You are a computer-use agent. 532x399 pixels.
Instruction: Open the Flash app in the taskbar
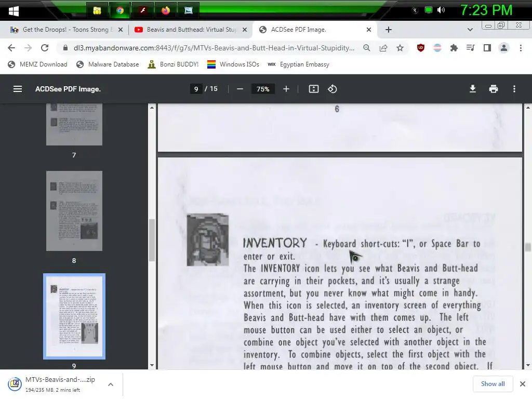tap(143, 11)
